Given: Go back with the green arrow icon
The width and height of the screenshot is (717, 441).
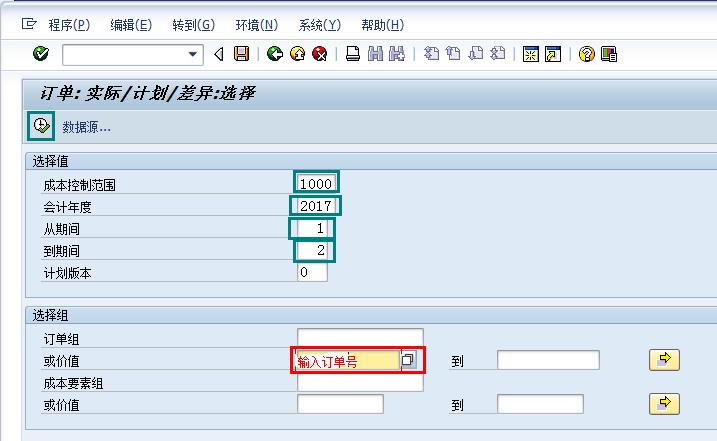Looking at the screenshot, I should [x=275, y=54].
